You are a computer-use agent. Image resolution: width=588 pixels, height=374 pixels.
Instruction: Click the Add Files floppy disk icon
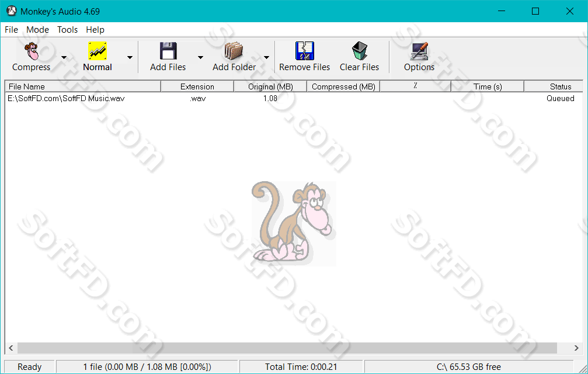[168, 51]
